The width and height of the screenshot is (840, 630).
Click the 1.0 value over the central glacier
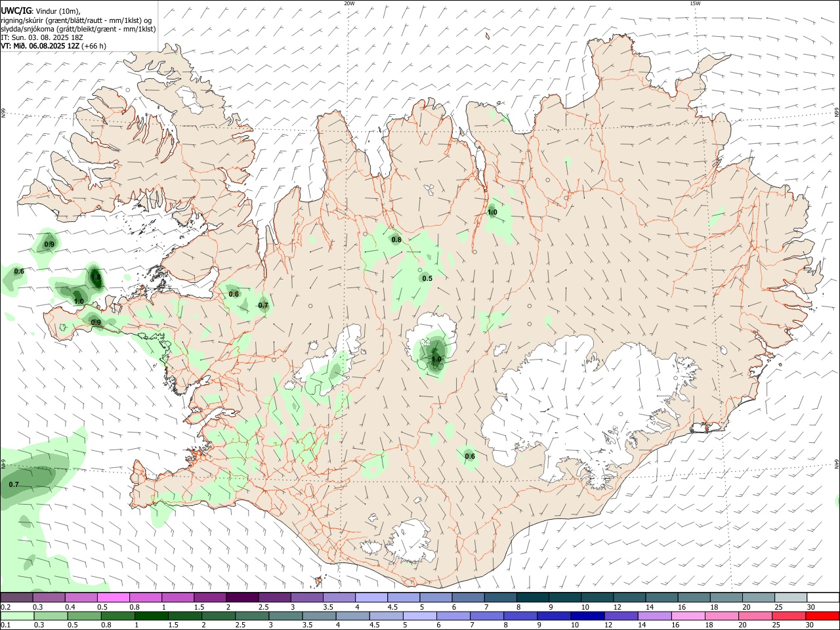click(436, 360)
